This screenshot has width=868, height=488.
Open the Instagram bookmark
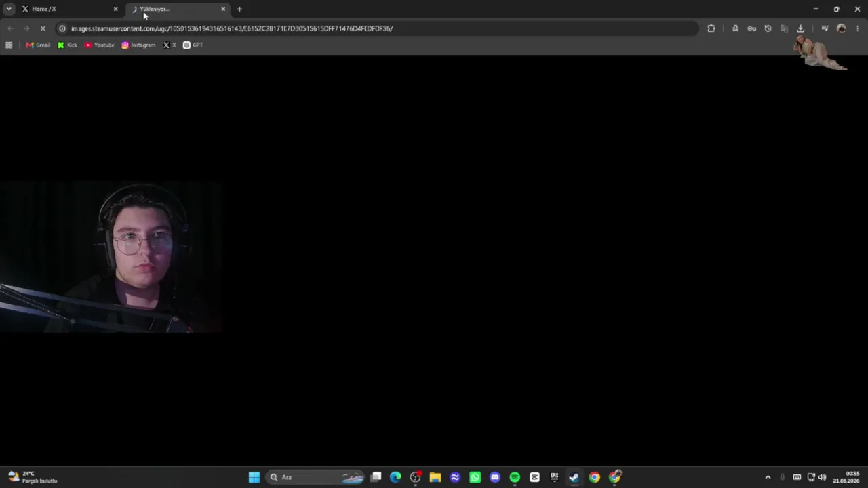(x=138, y=45)
